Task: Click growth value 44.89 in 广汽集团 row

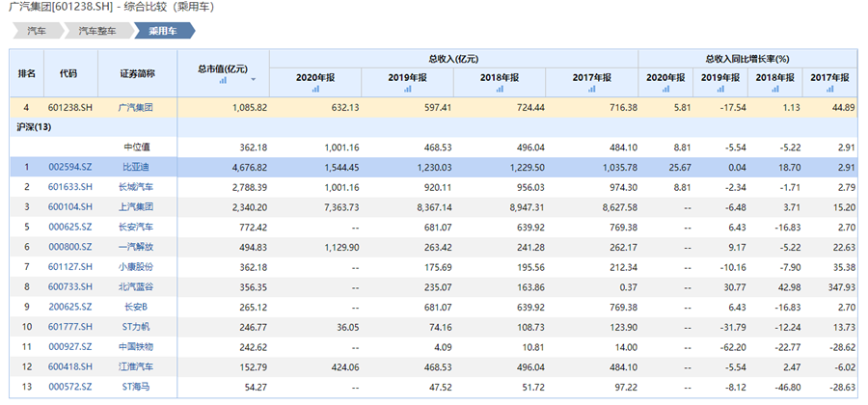Action: click(x=844, y=107)
